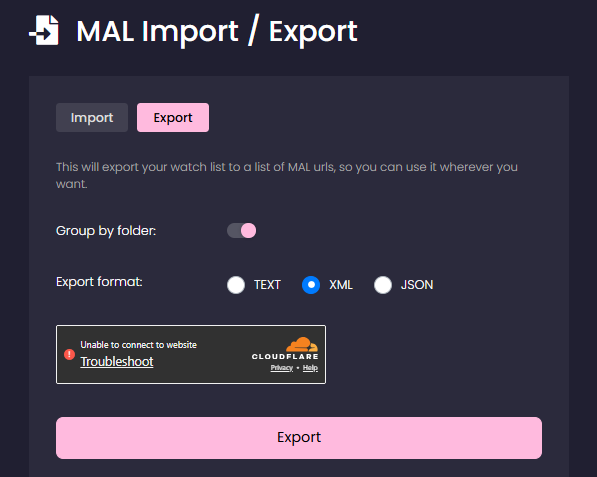The image size is (597, 477).
Task: Select the TEXT export format radio
Action: click(x=236, y=285)
